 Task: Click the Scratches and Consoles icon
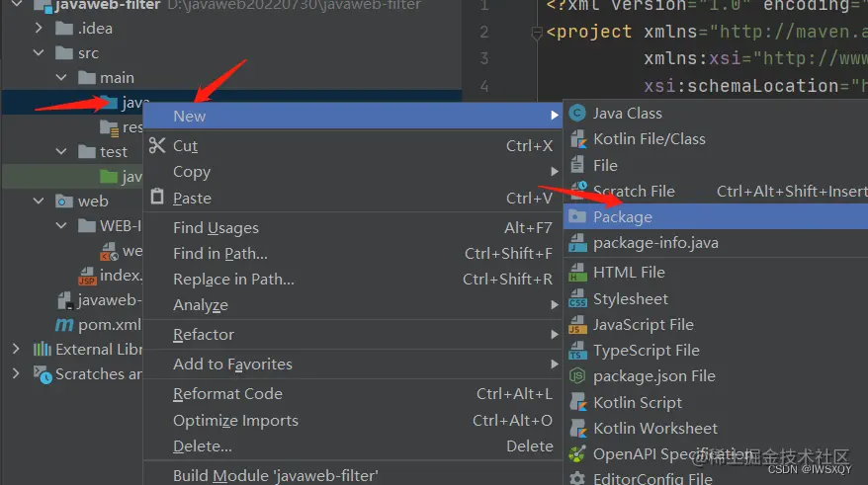pyautogui.click(x=43, y=374)
